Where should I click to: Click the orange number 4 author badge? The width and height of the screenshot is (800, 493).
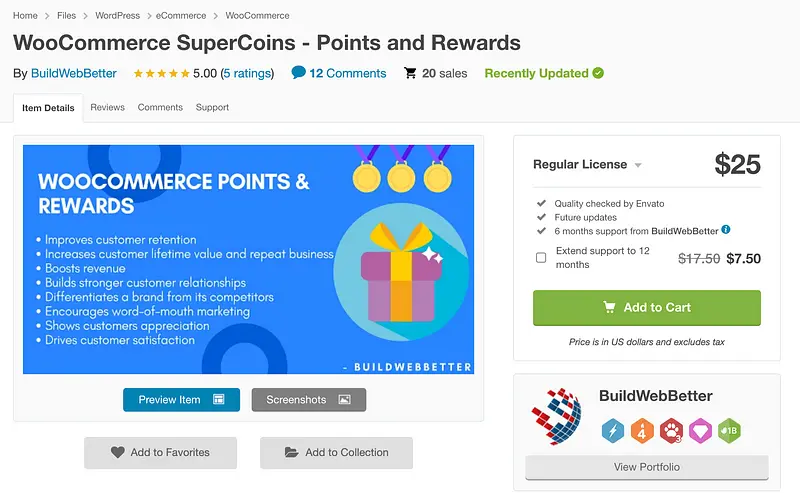click(642, 430)
